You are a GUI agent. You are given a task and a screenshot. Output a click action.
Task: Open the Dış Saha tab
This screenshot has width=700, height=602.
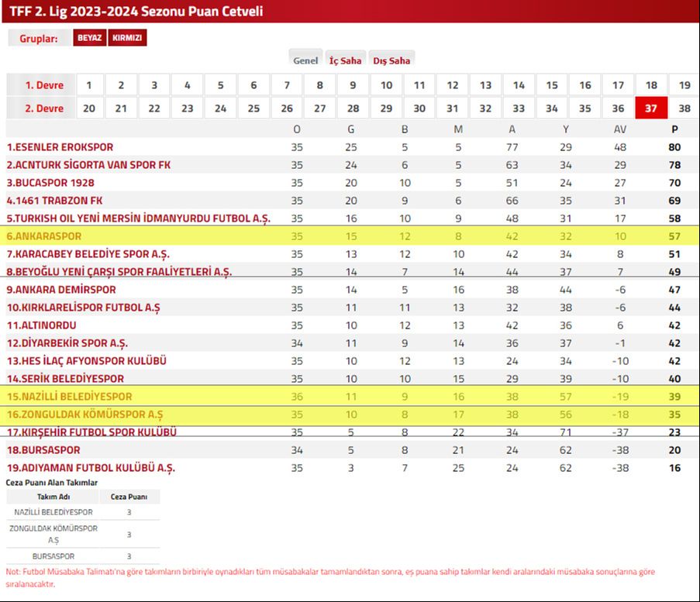point(391,60)
